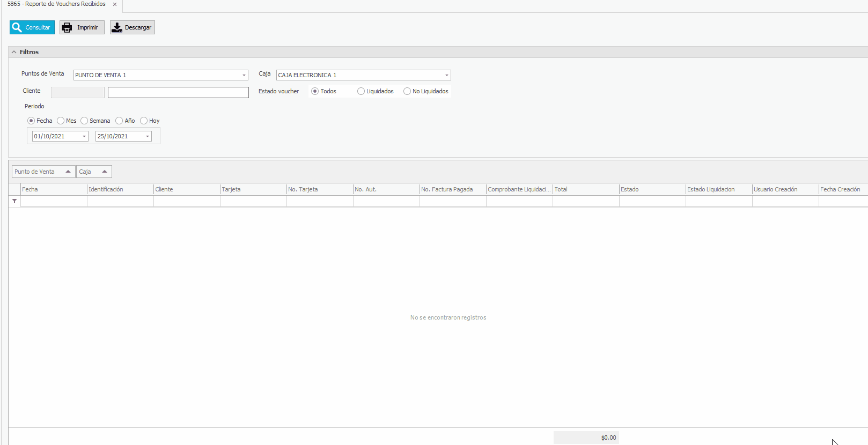Click the filter funnel icon in grid row
Viewport: 868px width, 445px height.
[14, 201]
